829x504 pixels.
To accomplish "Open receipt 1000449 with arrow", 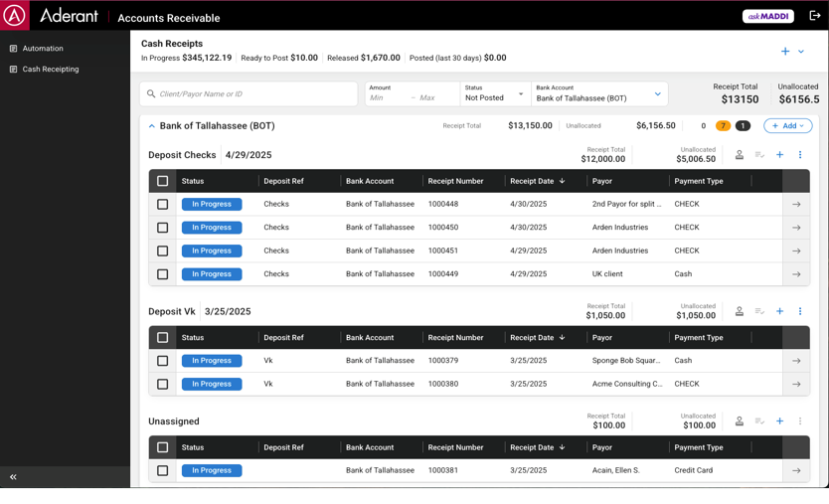I will tap(796, 274).
